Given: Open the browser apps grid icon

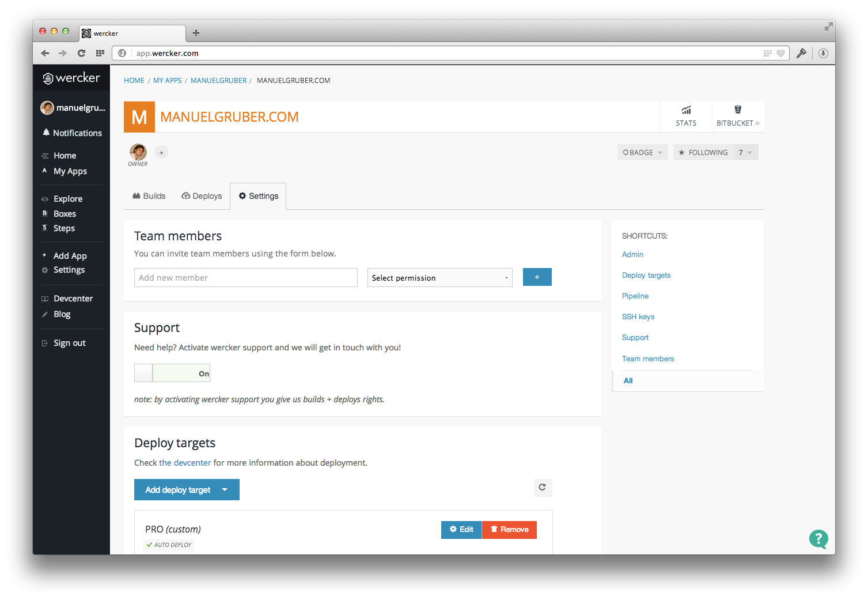Looking at the screenshot, I should (x=100, y=53).
